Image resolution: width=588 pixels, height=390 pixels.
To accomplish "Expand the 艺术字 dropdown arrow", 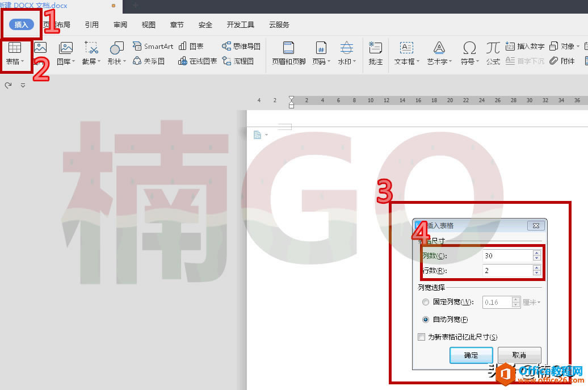I will pos(451,61).
